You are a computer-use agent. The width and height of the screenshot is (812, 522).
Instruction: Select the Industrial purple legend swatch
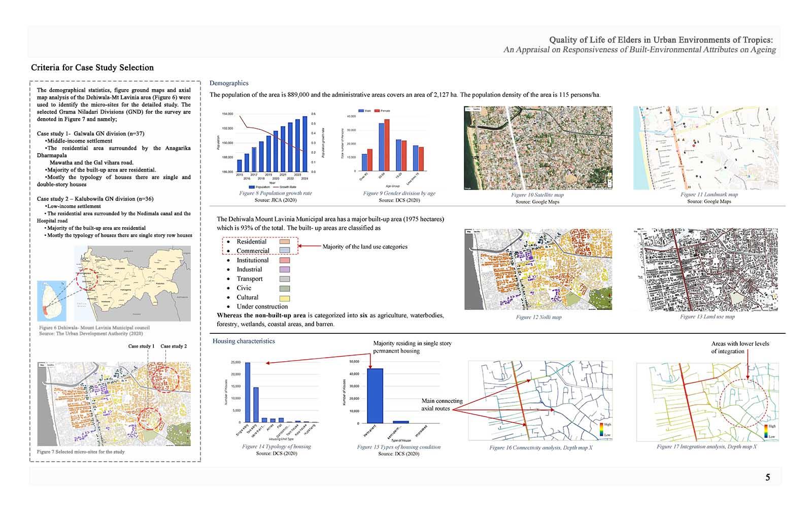pos(285,269)
